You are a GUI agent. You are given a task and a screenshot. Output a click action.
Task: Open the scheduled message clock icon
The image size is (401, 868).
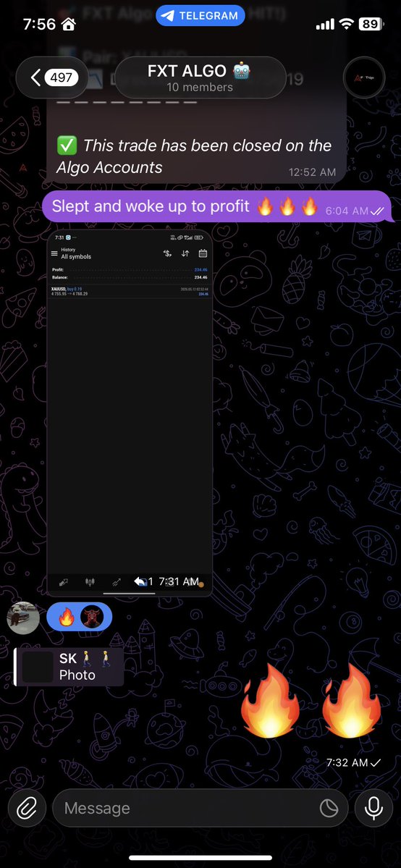pyautogui.click(x=329, y=808)
